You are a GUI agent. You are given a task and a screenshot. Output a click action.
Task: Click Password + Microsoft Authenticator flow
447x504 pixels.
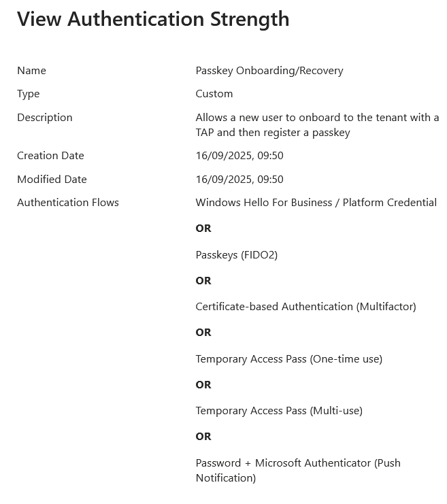pyautogui.click(x=298, y=470)
